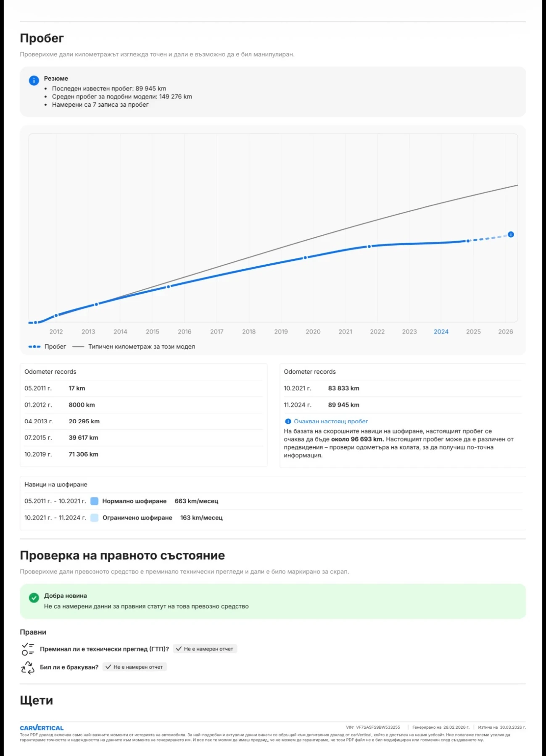This screenshot has height=756, width=546.
Task: Click the info icon beside Очакван настоящ пробег
Action: coord(288,421)
